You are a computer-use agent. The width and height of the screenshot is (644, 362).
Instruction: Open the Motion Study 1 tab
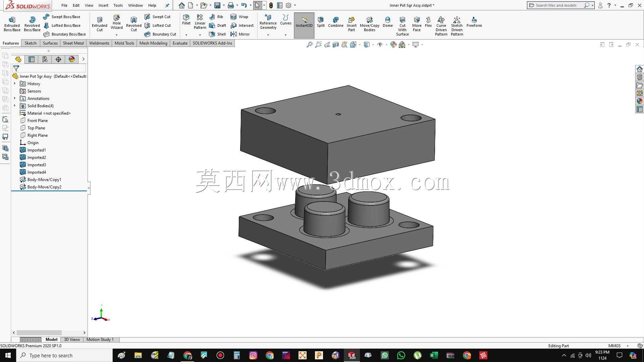[100, 340]
